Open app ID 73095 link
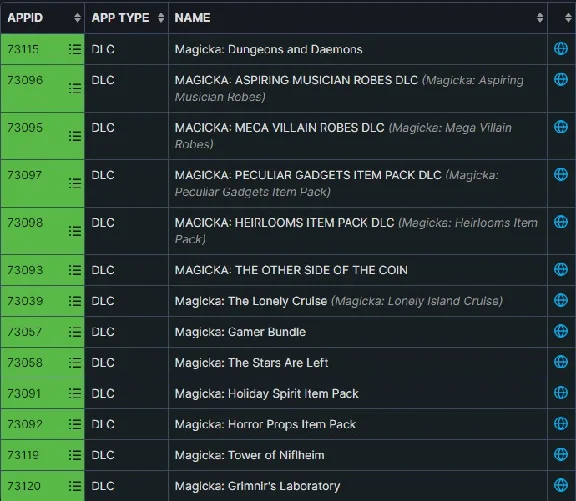The image size is (576, 501). tap(25, 128)
